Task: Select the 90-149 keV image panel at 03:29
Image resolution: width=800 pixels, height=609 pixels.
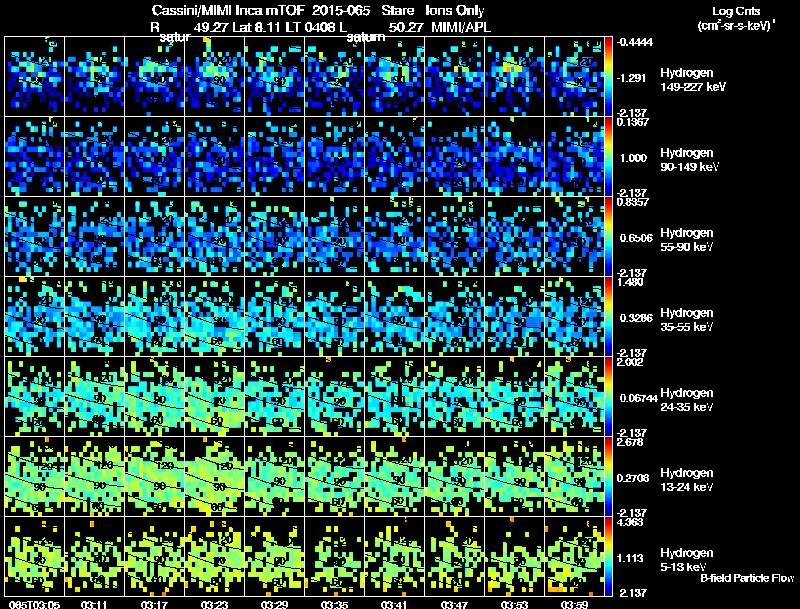Action: pyautogui.click(x=274, y=157)
